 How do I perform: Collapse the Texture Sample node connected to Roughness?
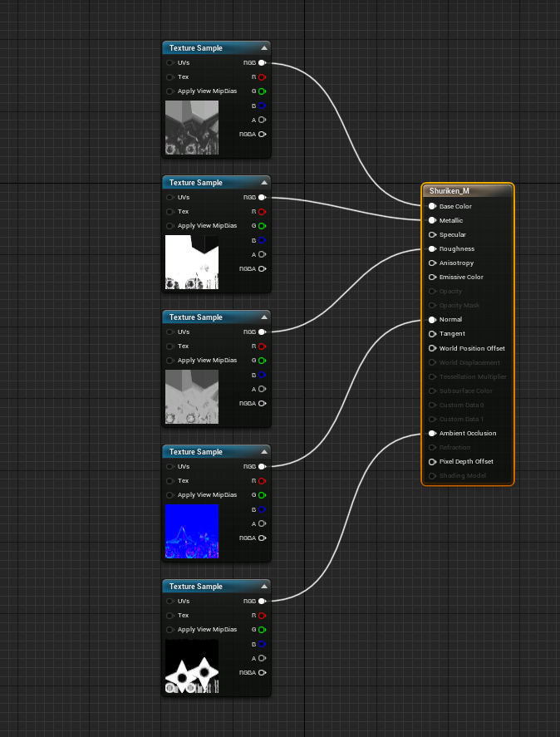263,317
